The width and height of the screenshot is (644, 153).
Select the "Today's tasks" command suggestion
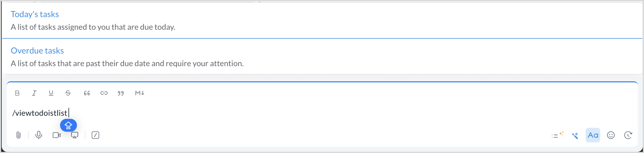[x=35, y=14]
